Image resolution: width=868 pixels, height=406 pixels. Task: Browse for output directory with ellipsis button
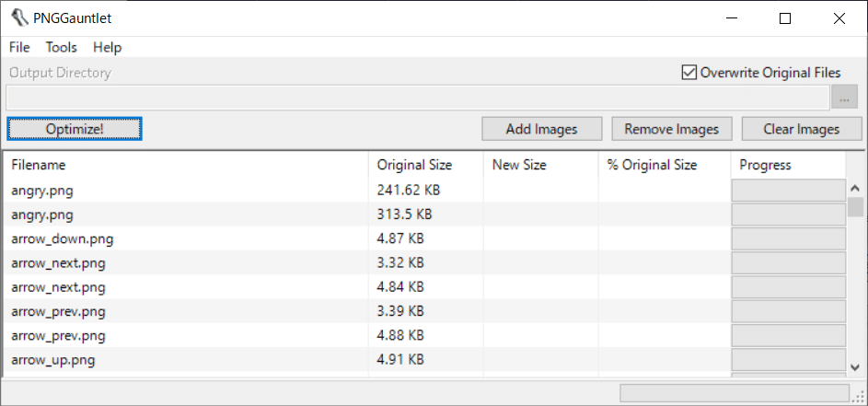[x=844, y=98]
